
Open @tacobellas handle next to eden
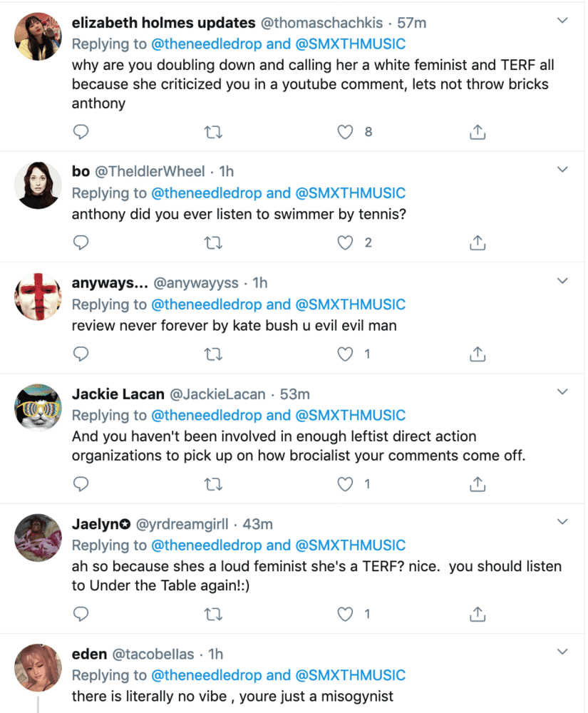tap(153, 654)
